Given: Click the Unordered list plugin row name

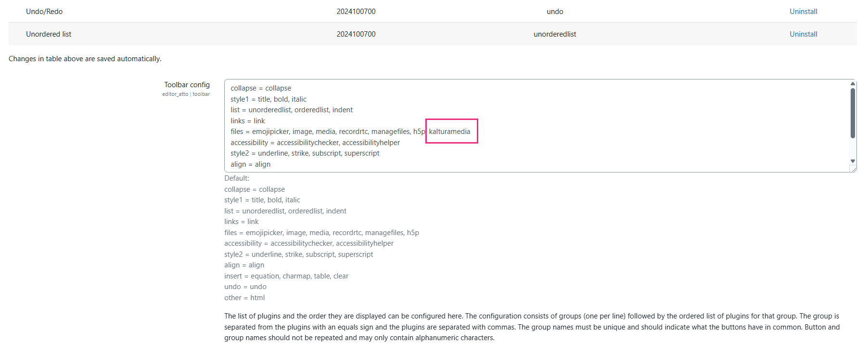Looking at the screenshot, I should [x=49, y=34].
